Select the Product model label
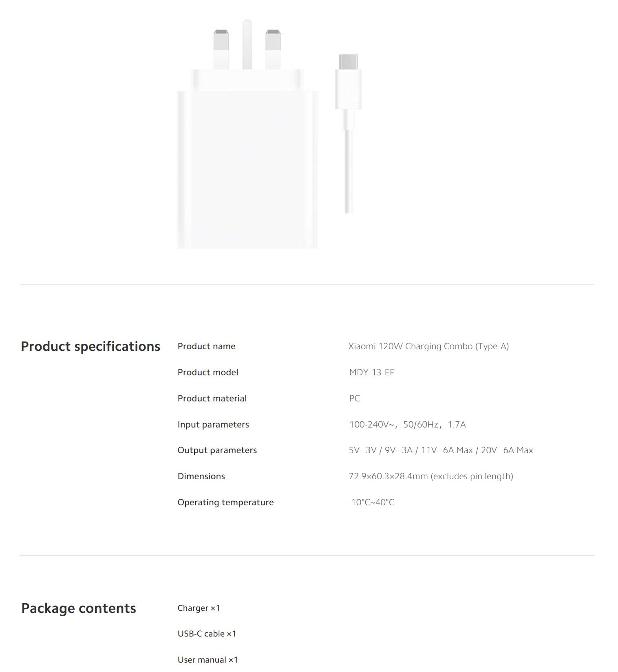618x672 pixels. pyautogui.click(x=208, y=372)
